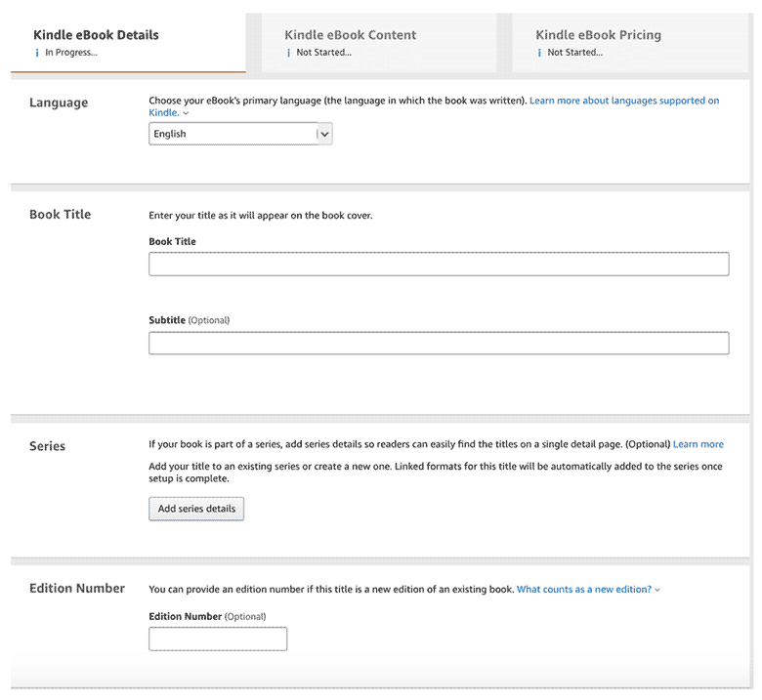Viewport: 762px width, 700px height.
Task: Click info icon under Kindle eBook Pricing
Action: point(539,53)
